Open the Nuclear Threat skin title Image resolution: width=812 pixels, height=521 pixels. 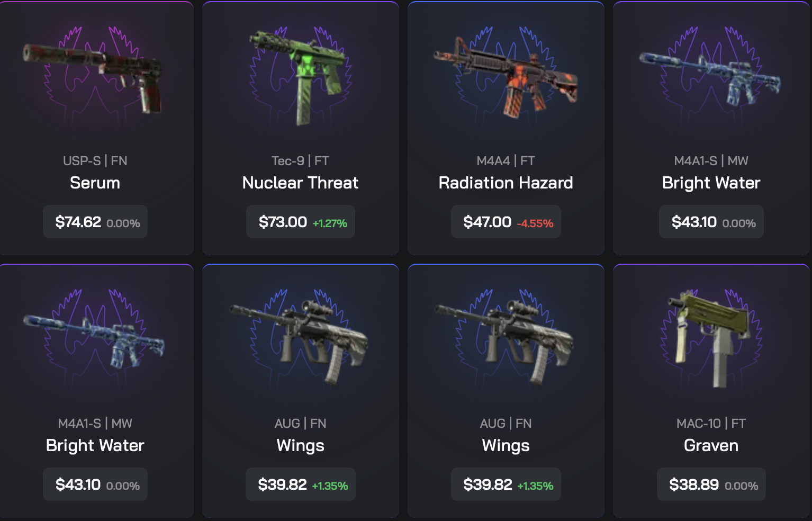tap(300, 183)
